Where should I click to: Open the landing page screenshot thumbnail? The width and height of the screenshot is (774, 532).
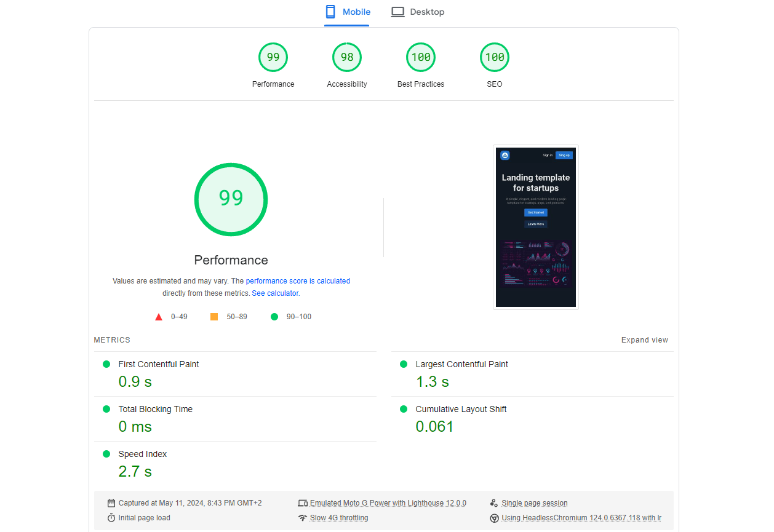click(x=536, y=227)
